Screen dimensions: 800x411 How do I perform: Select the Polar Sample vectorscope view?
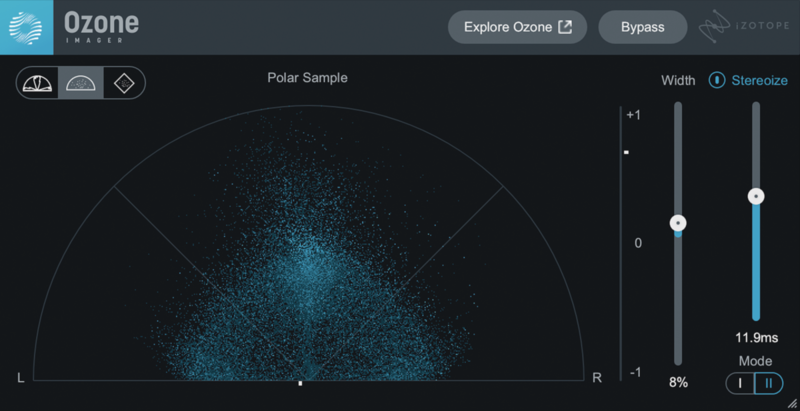tap(81, 82)
